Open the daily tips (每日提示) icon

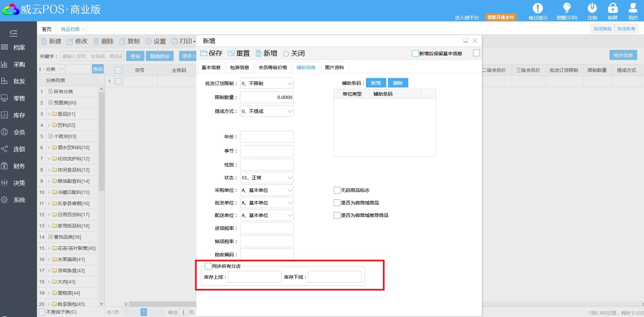coord(538,8)
